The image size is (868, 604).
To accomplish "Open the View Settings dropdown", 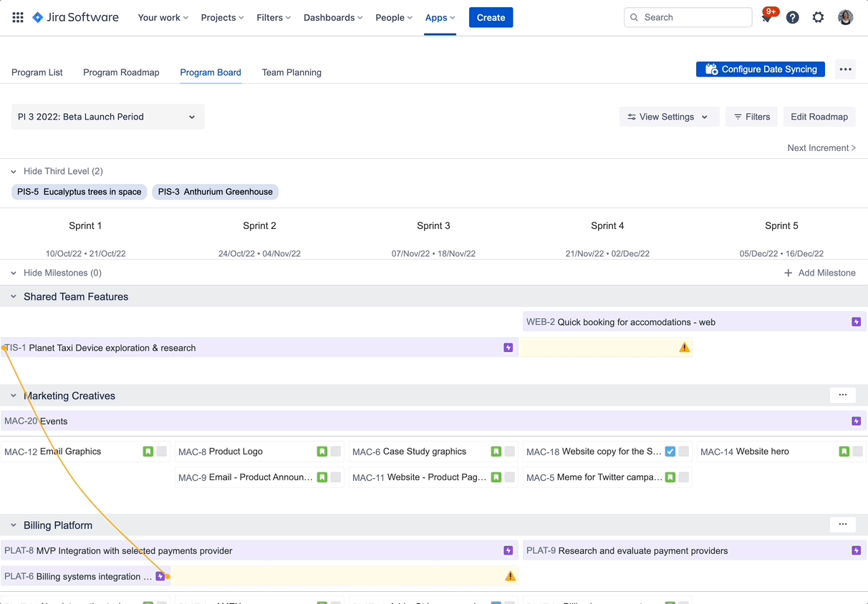I will click(669, 117).
